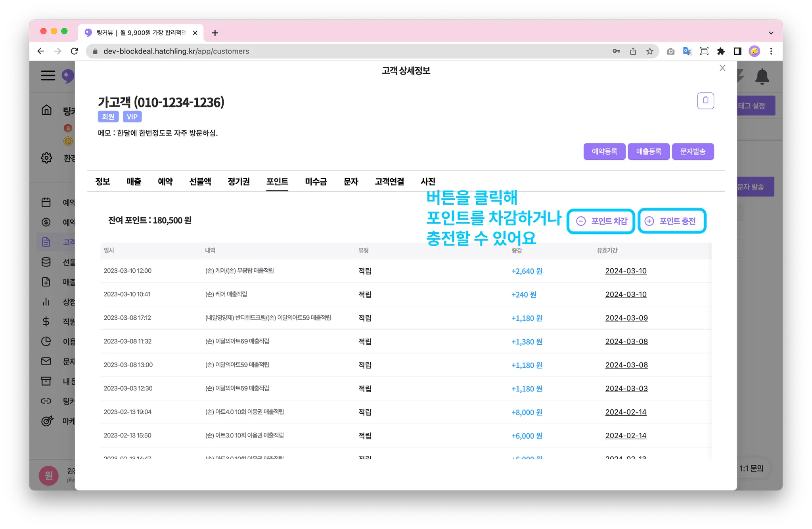The height and width of the screenshot is (529, 812).
Task: Open the notification bell icon
Action: point(762,76)
